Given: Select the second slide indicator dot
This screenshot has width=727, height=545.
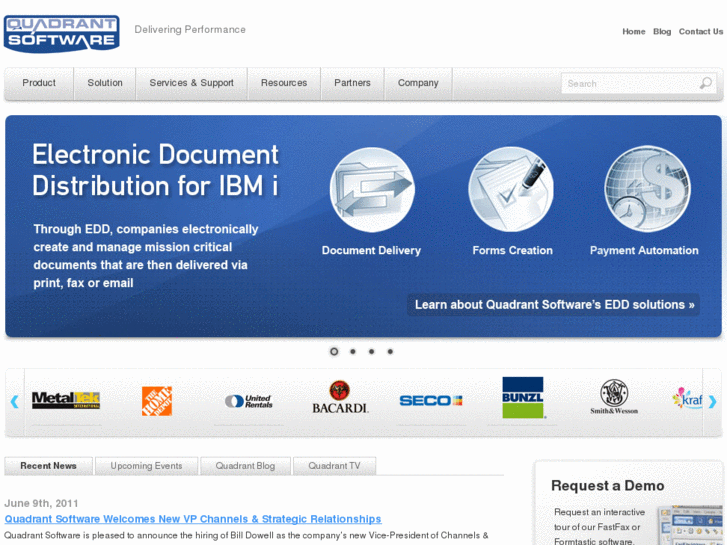Looking at the screenshot, I should tap(353, 352).
